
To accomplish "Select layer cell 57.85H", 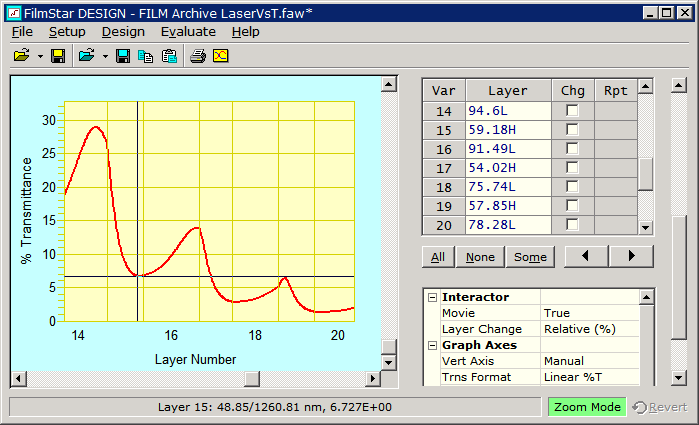I will 508,206.
